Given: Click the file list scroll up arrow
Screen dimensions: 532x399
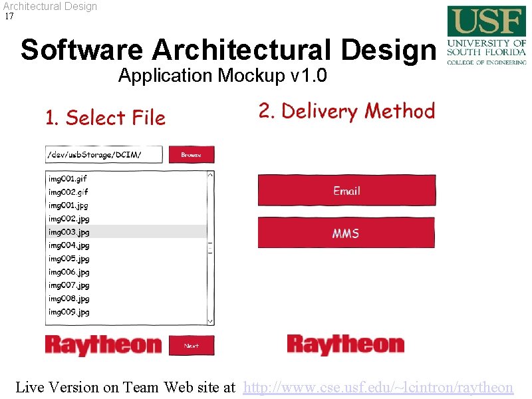Looking at the screenshot, I should click(x=210, y=175).
